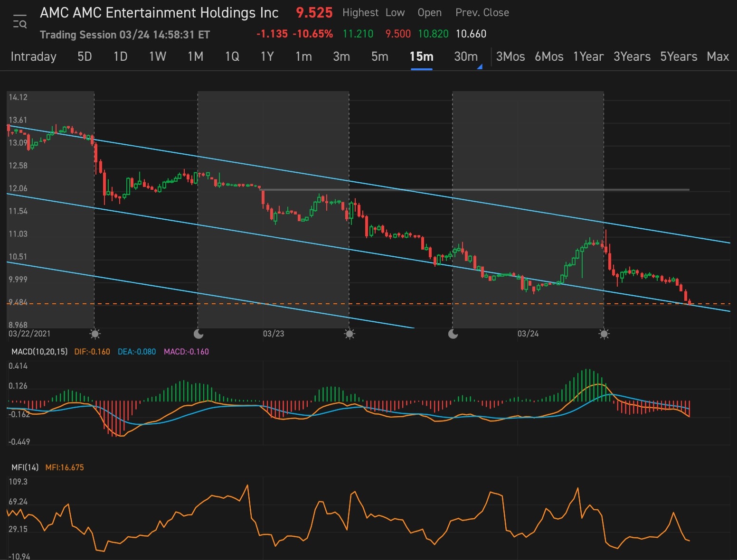
Task: Switch to the 5D chart period
Action: 85,56
